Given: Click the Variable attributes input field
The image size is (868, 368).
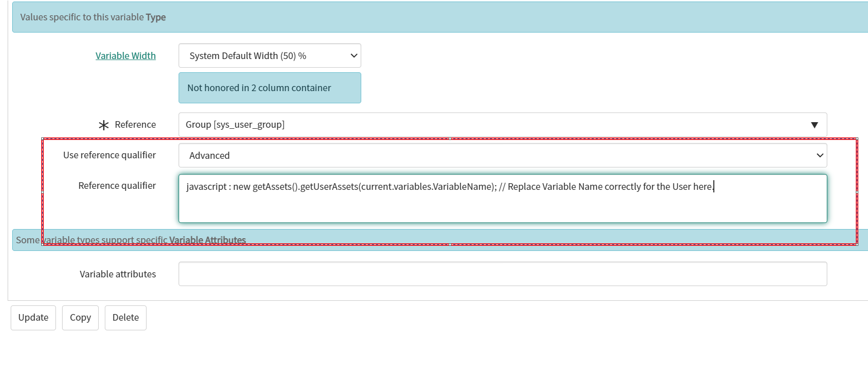Looking at the screenshot, I should pyautogui.click(x=503, y=274).
